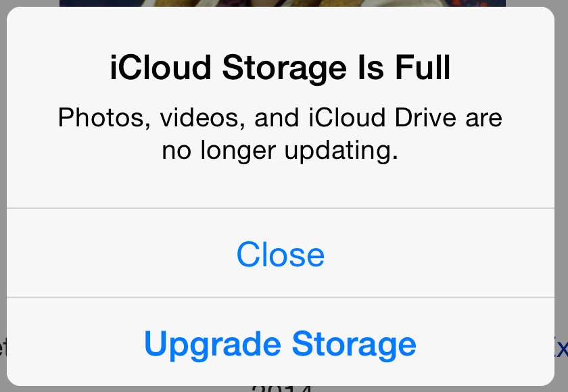The height and width of the screenshot is (392, 568).
Task: Select the photo thumbnail behind the dialog top
Action: (x=283, y=3)
